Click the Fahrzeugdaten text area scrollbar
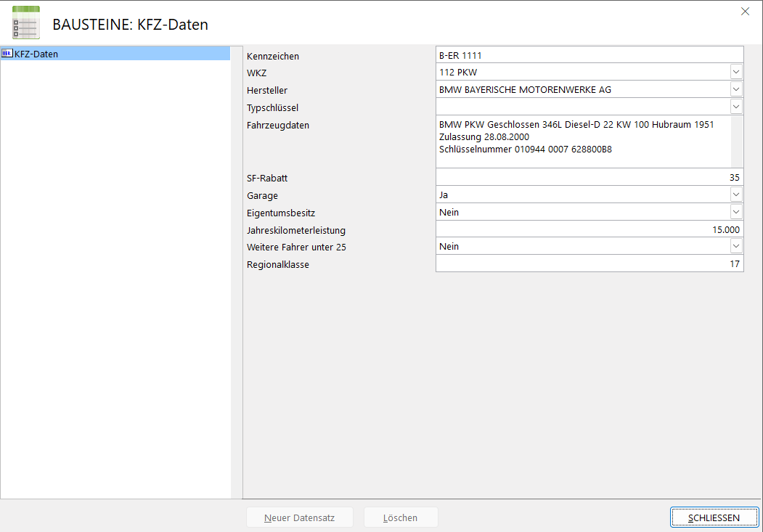Viewport: 763px width, 532px height. tap(737, 142)
